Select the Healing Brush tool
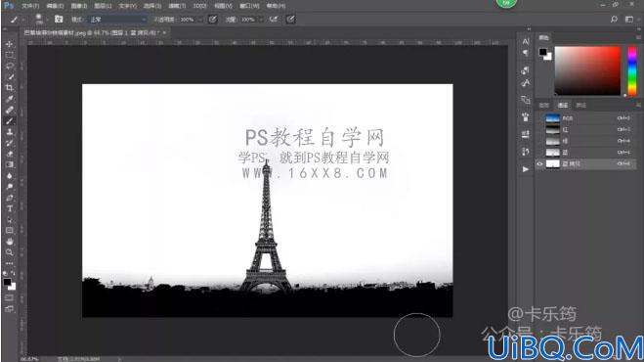The image size is (644, 362). pos(9,110)
